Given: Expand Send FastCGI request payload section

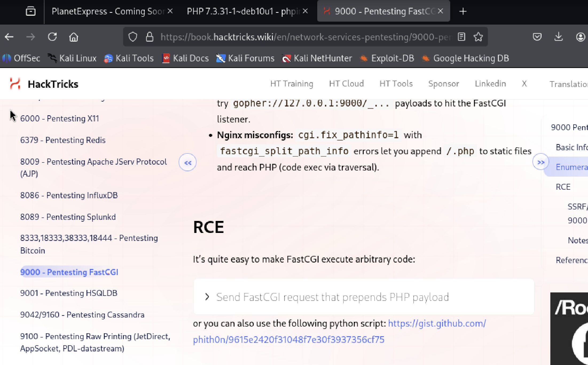Looking at the screenshot, I should pos(332,297).
